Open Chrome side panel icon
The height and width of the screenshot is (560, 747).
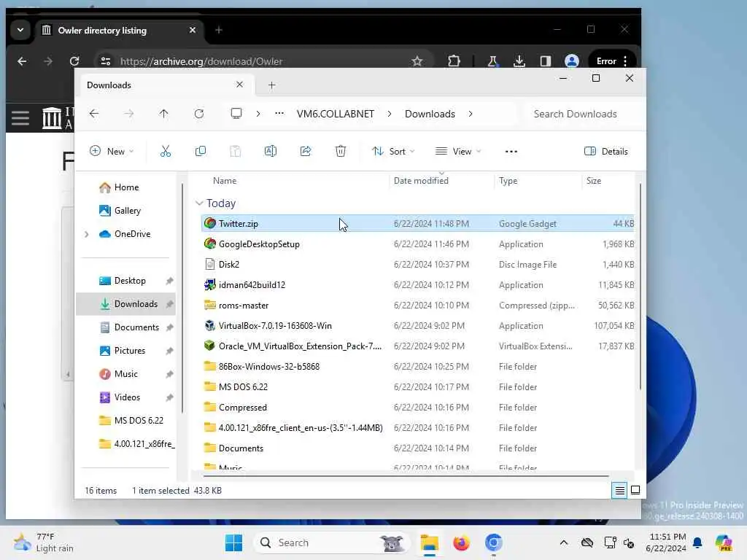coord(546,61)
